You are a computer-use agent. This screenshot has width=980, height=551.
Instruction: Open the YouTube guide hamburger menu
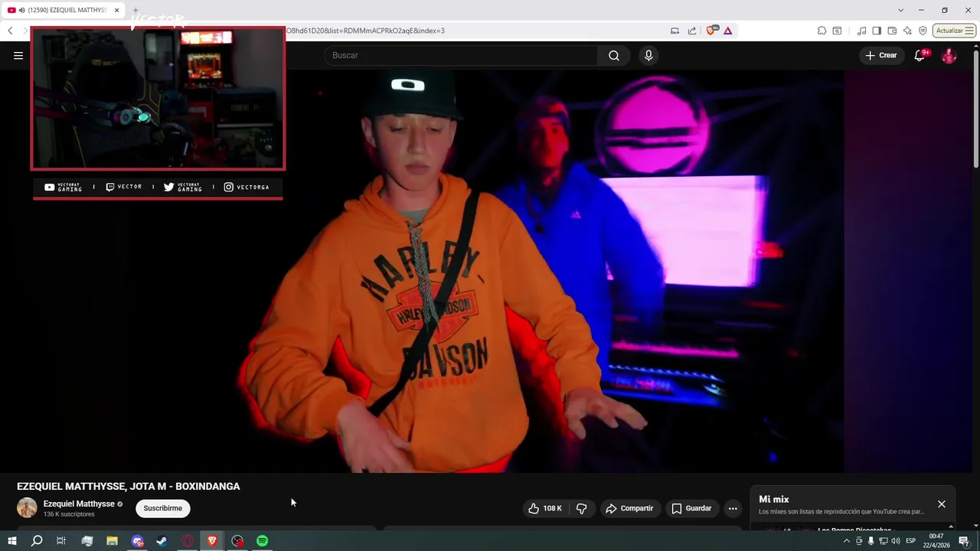18,55
